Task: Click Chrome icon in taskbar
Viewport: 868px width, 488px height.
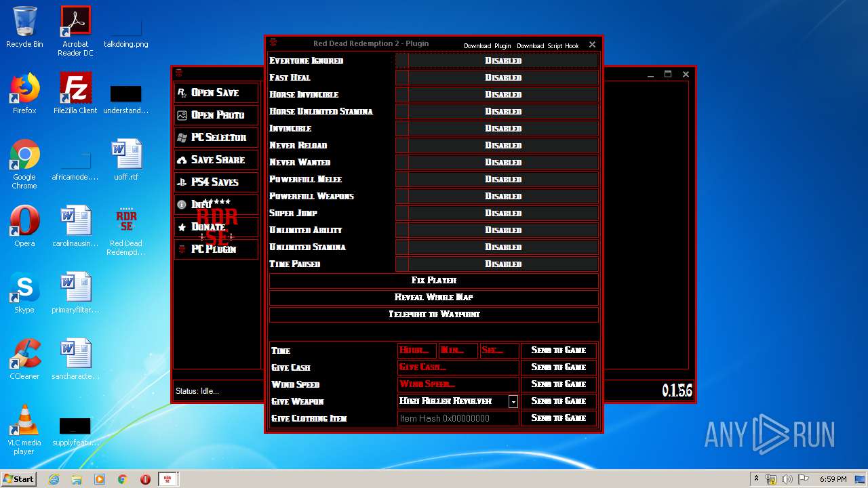Action: coord(123,479)
